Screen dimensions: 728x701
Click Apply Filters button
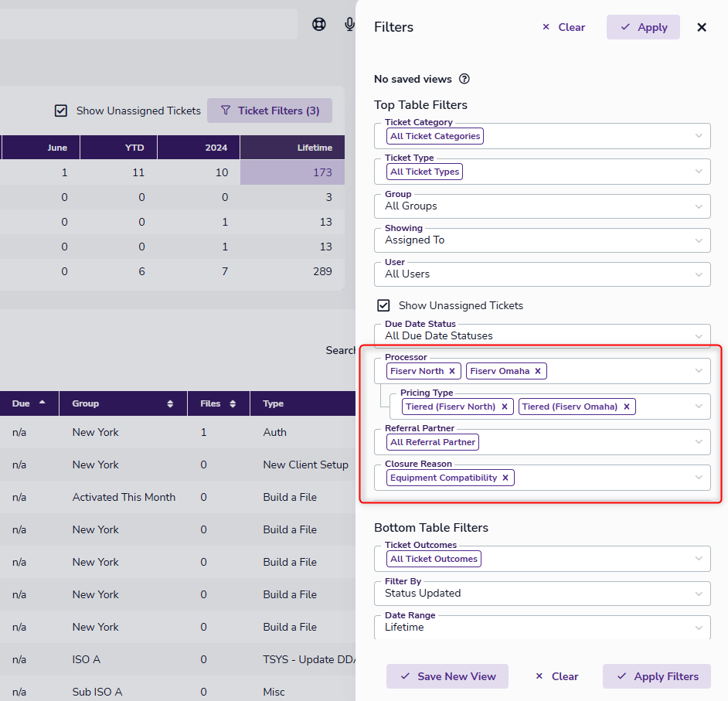pos(656,676)
